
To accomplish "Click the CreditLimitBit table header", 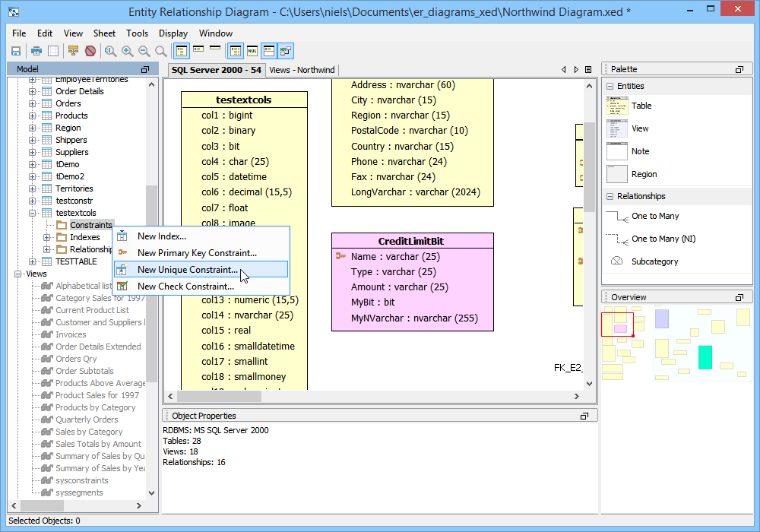I will pos(411,241).
